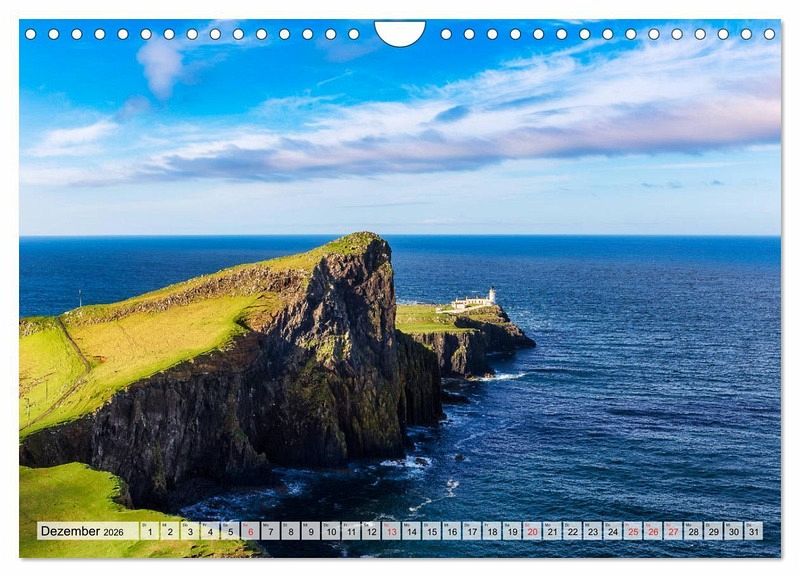Click day 10 in the date row
The image size is (800, 577).
(330, 532)
